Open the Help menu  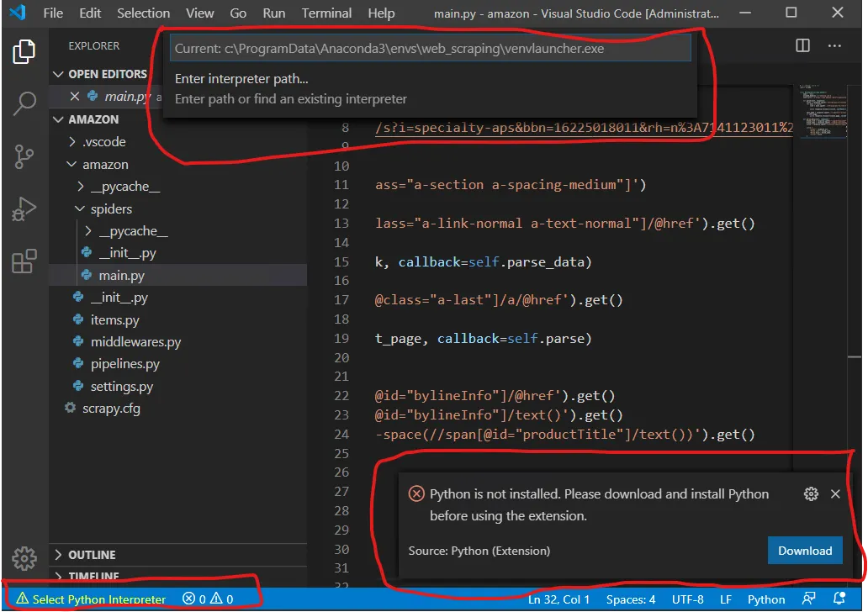coord(381,13)
